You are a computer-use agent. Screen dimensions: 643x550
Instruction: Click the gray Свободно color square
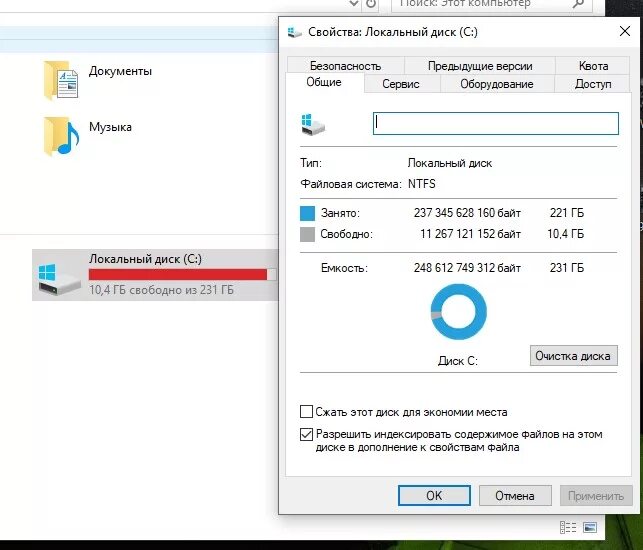(x=307, y=234)
